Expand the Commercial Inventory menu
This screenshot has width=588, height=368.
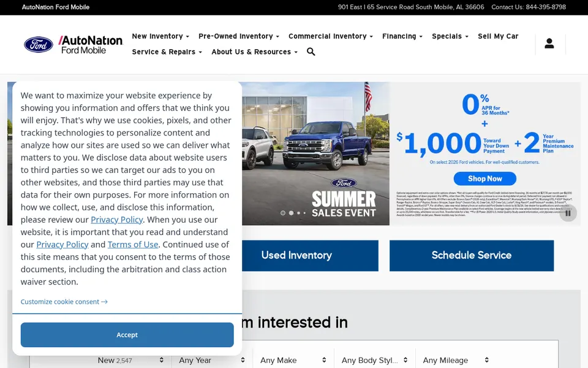point(331,36)
